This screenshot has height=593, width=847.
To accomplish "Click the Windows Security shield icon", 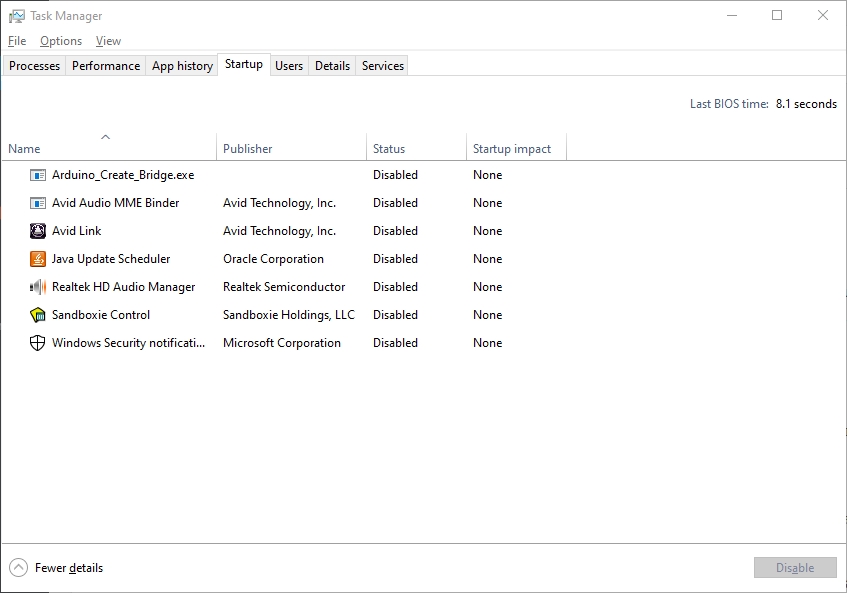I will click(37, 343).
